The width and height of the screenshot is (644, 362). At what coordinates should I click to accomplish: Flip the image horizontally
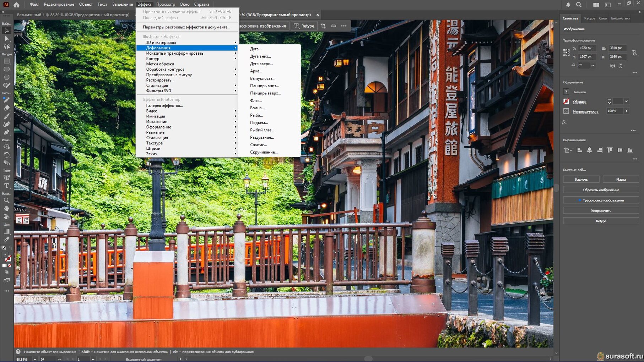tap(612, 66)
